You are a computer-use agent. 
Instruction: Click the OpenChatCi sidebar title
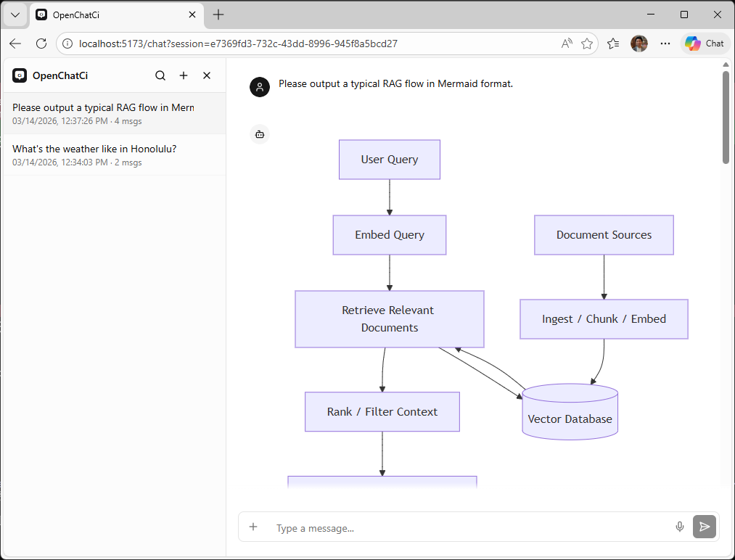coord(60,75)
